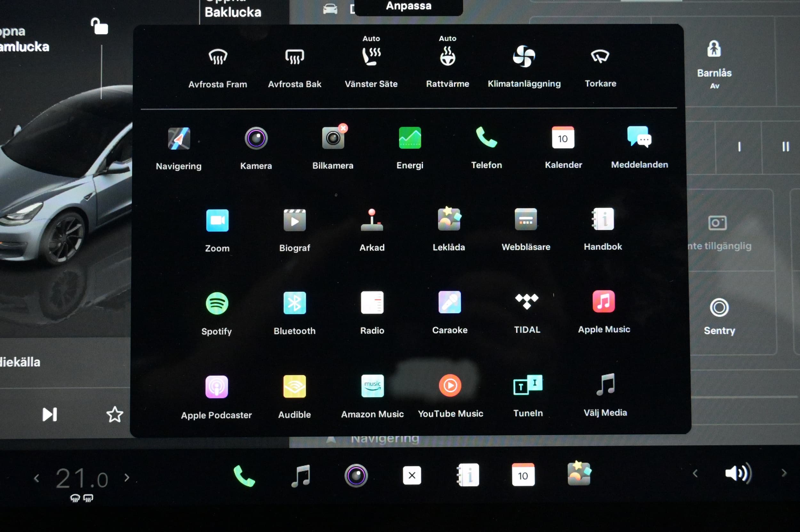The image size is (800, 532).
Task: Select wiper speed II
Action: [785, 147]
